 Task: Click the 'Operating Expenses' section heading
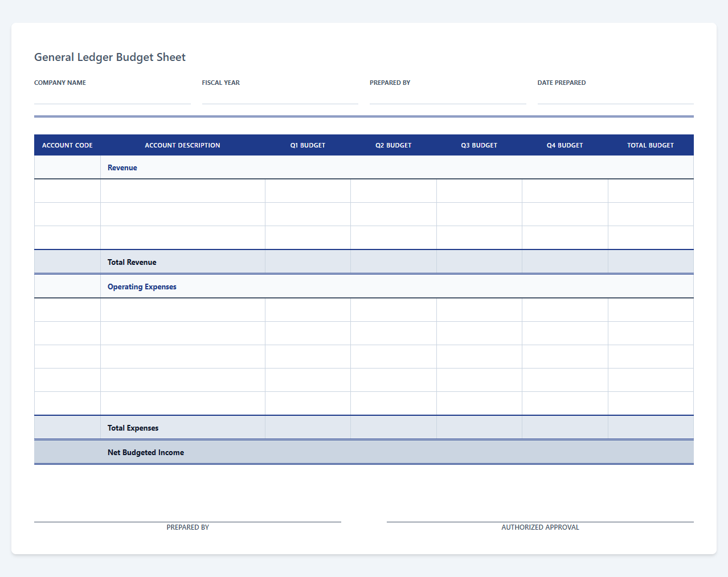click(142, 287)
